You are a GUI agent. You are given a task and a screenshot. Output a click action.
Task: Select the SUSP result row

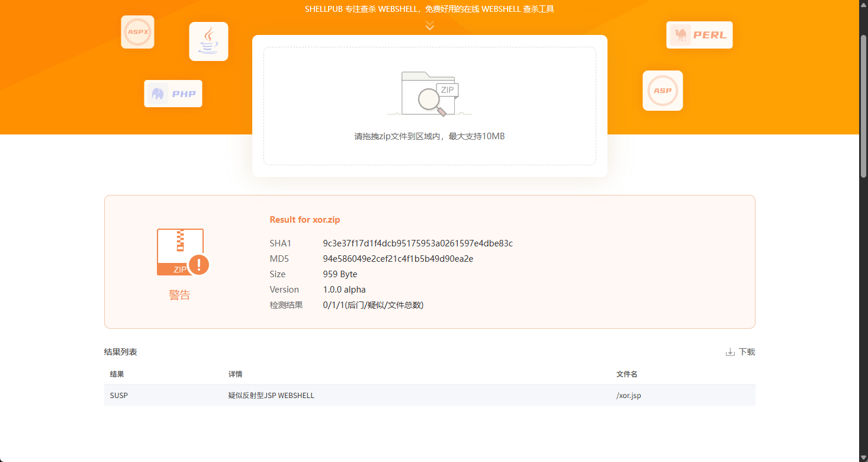coord(430,395)
